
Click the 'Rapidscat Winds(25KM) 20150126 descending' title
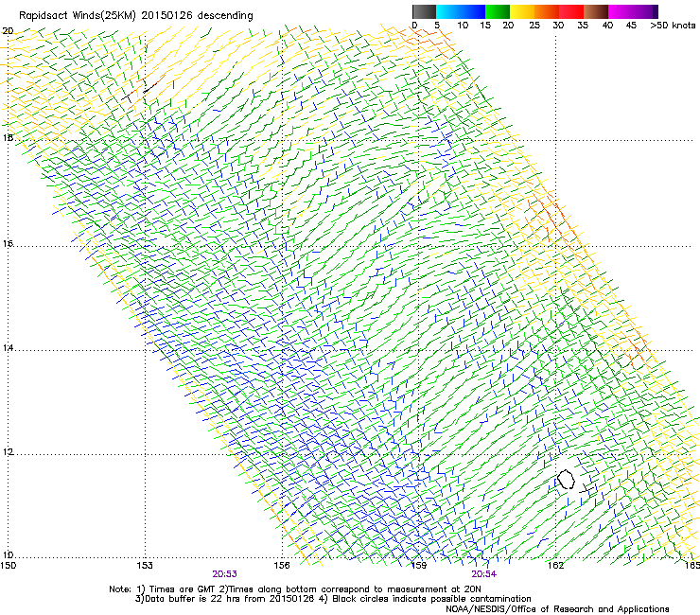point(135,16)
